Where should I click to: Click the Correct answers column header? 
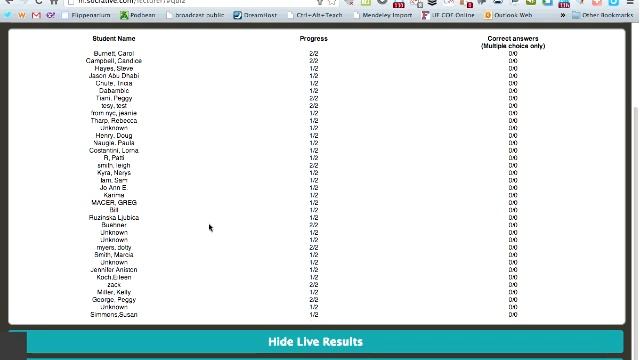513,42
